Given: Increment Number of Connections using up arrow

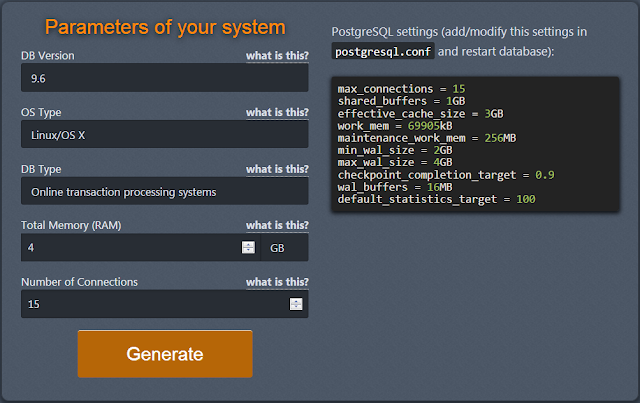Looking at the screenshot, I should (296, 300).
